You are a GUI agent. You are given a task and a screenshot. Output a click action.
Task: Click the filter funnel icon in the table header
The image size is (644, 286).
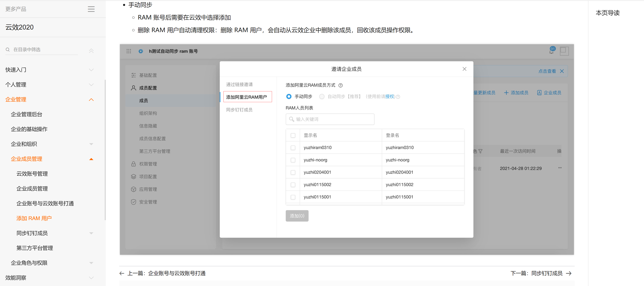(x=480, y=151)
